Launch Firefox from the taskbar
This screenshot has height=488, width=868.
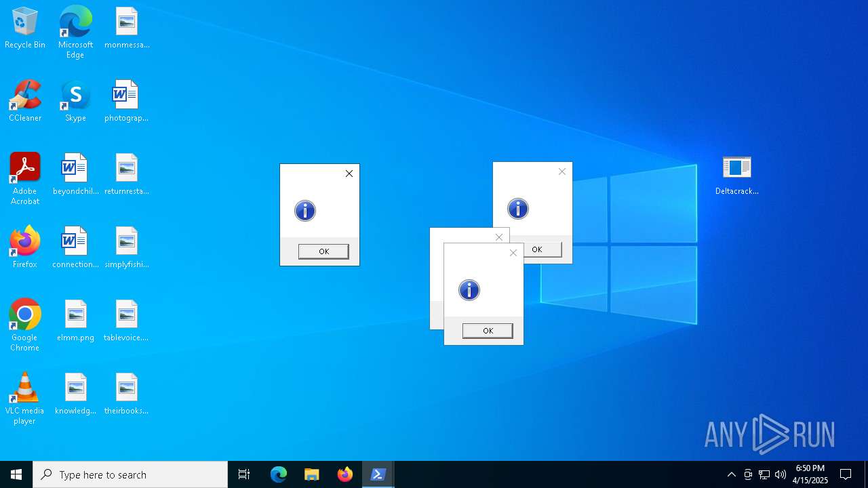tap(345, 474)
